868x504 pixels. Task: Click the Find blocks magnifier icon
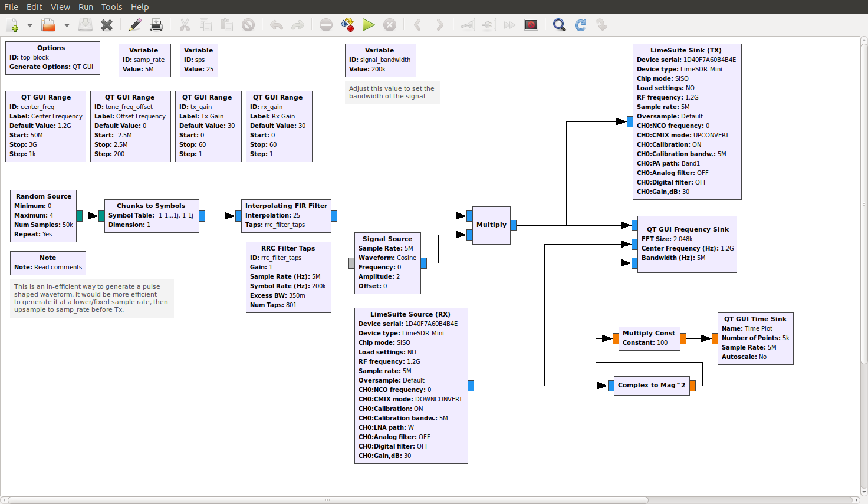560,25
